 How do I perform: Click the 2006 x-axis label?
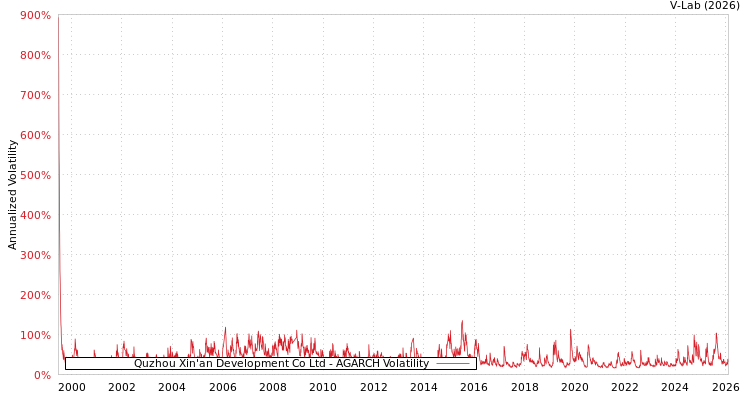(222, 387)
